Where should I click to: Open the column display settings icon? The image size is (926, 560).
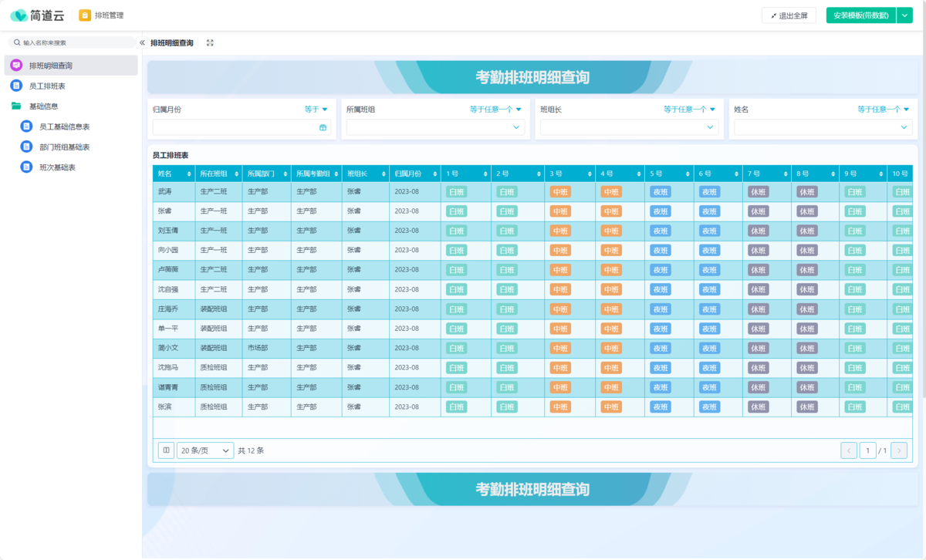pos(166,450)
